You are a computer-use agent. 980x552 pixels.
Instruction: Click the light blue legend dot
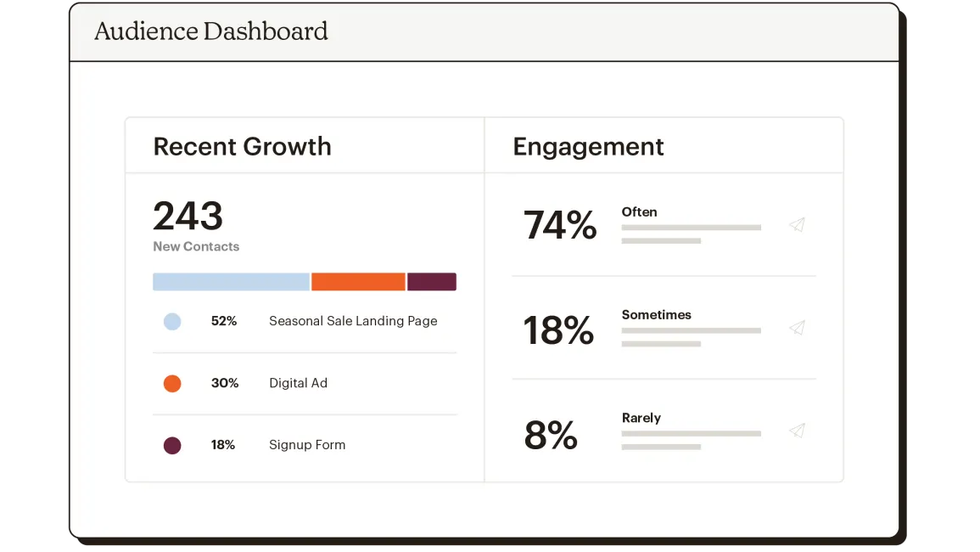pos(172,322)
